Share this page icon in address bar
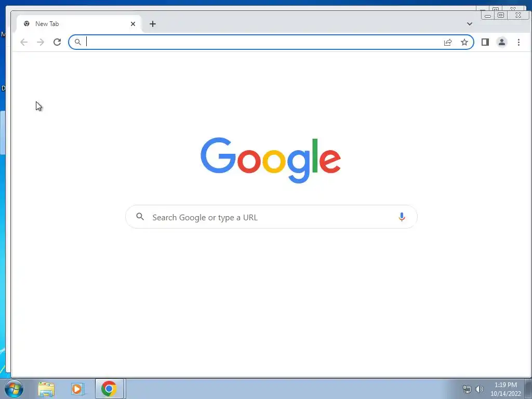This screenshot has width=532, height=399. coord(448,42)
